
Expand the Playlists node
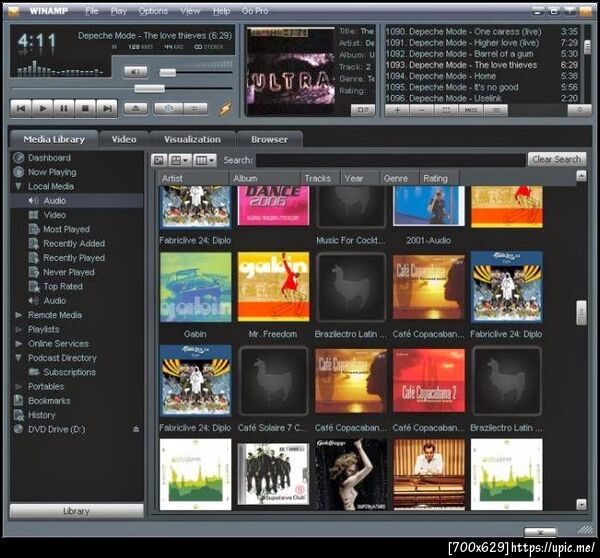click(x=18, y=329)
